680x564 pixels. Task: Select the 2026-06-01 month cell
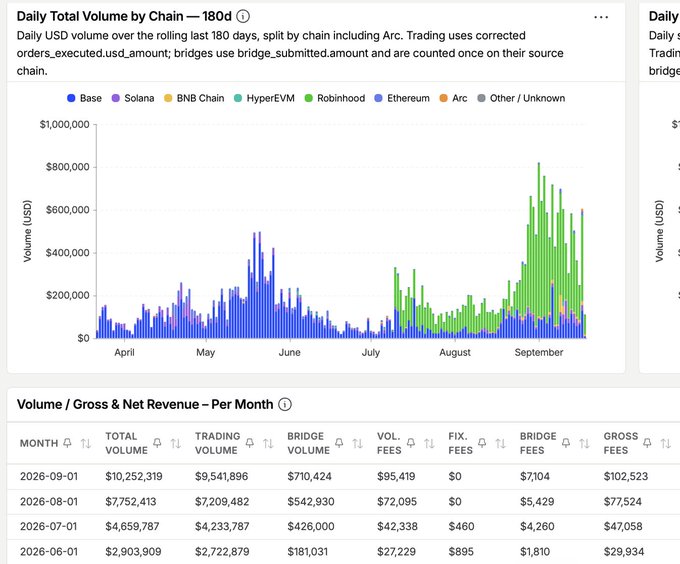coord(49,551)
